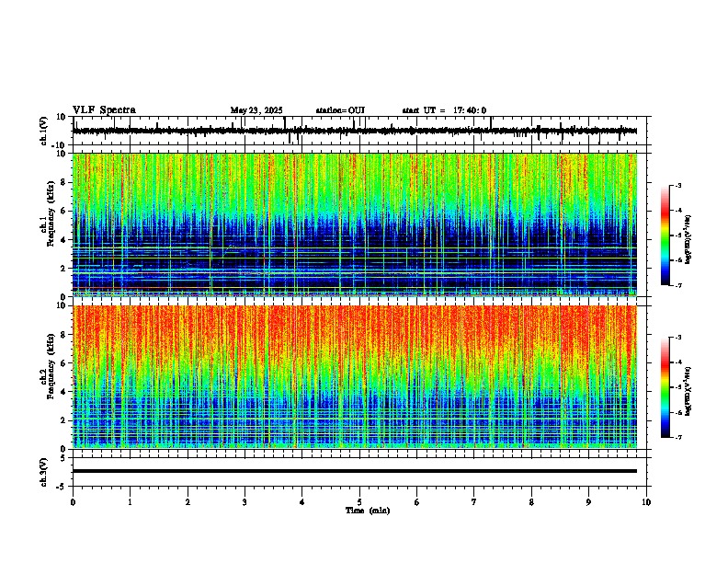Image resolution: width=728 pixels, height=563 pixels.
Task: Click the "10" tick on the time axis
Action: (x=646, y=502)
